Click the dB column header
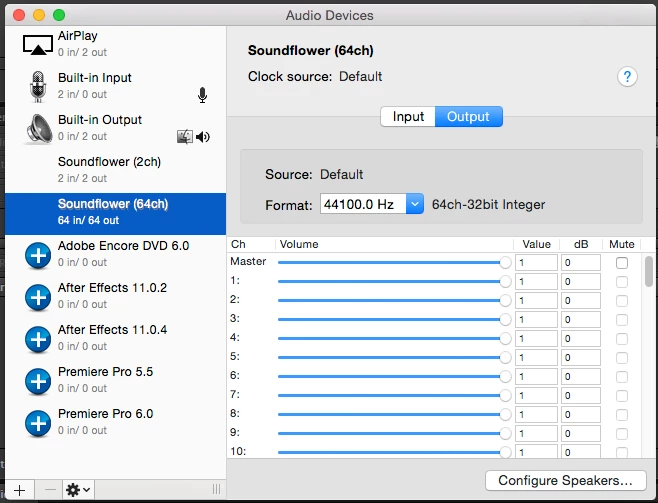This screenshot has height=503, width=658. (581, 244)
